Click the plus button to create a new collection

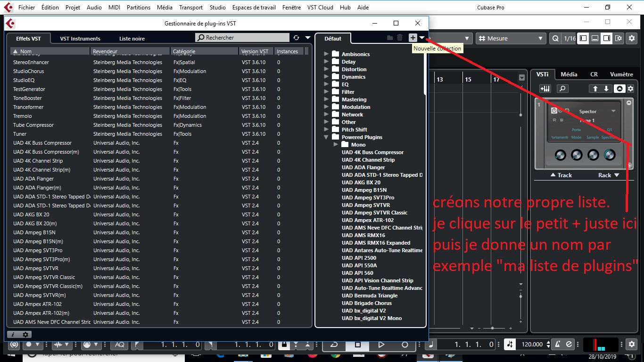click(x=413, y=38)
